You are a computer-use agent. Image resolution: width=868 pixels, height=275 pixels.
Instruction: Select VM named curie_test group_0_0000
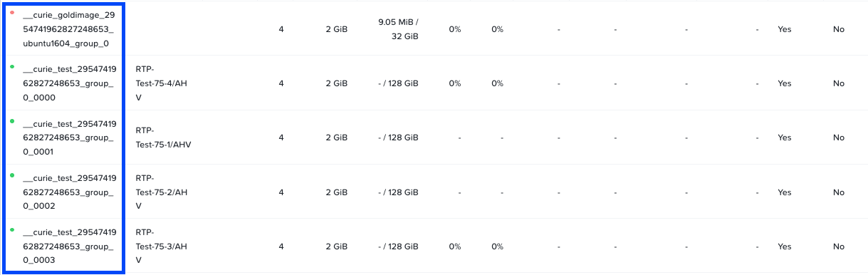click(x=69, y=83)
